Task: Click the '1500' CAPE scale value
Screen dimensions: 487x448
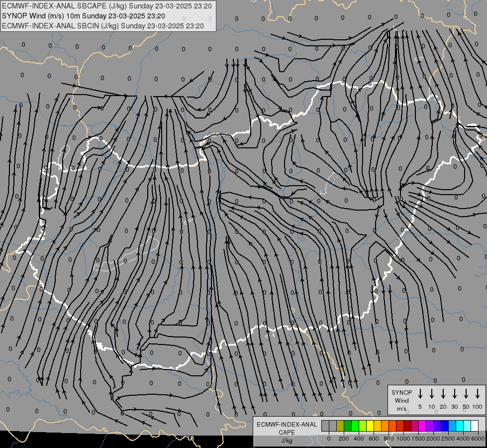Action: [x=418, y=439]
